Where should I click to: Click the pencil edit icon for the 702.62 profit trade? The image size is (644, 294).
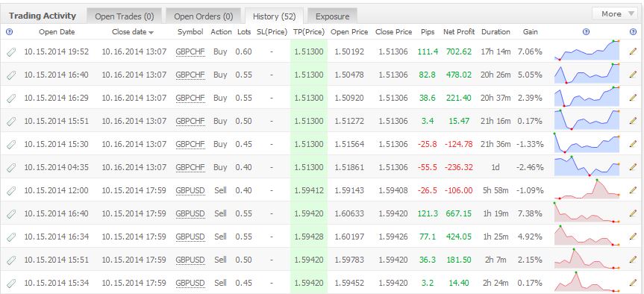[633, 51]
